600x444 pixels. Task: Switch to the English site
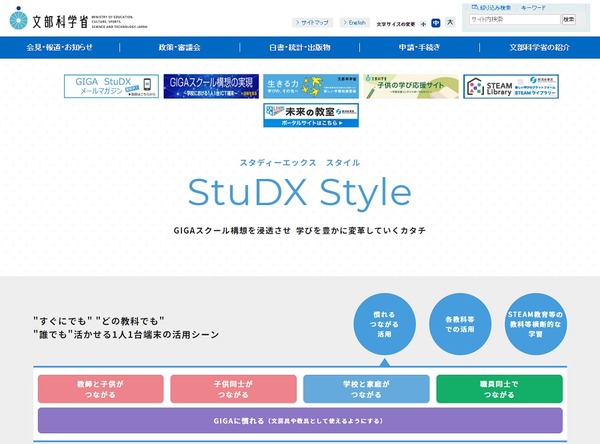tap(355, 21)
